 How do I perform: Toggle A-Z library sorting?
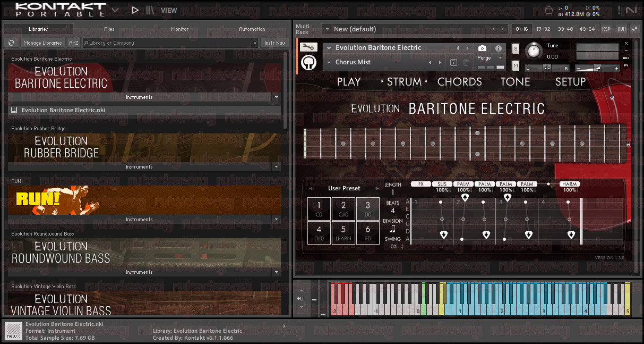[74, 43]
